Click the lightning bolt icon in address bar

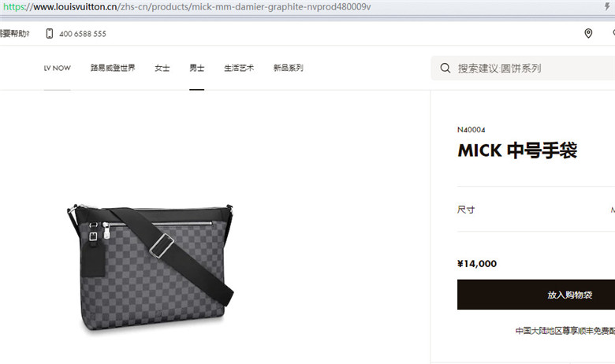tap(607, 6)
